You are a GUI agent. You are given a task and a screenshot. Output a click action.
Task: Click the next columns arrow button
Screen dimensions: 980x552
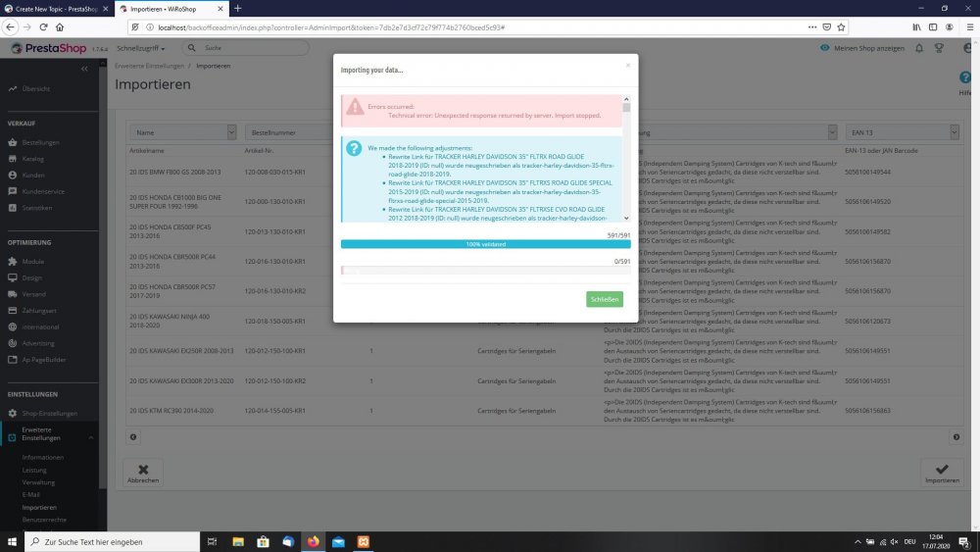[x=956, y=437]
